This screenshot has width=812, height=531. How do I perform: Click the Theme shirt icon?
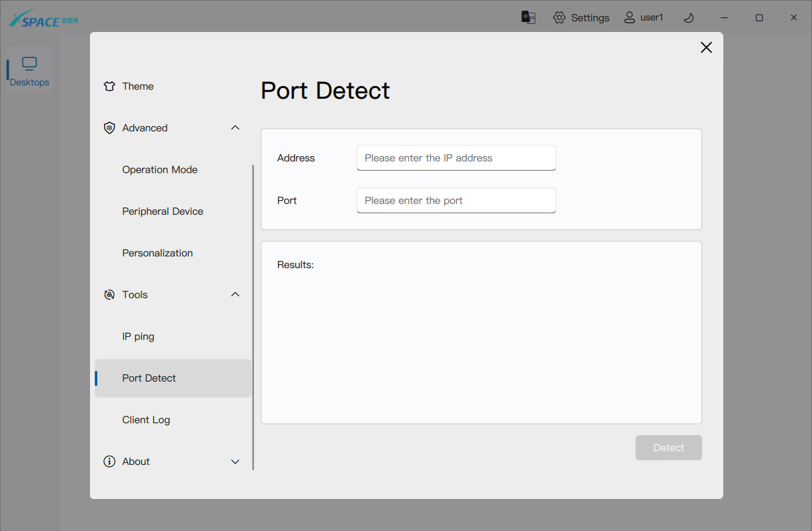[x=110, y=86]
